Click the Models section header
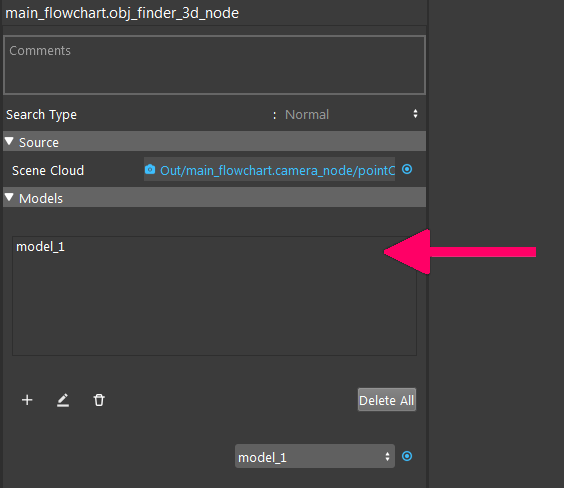 tap(214, 197)
